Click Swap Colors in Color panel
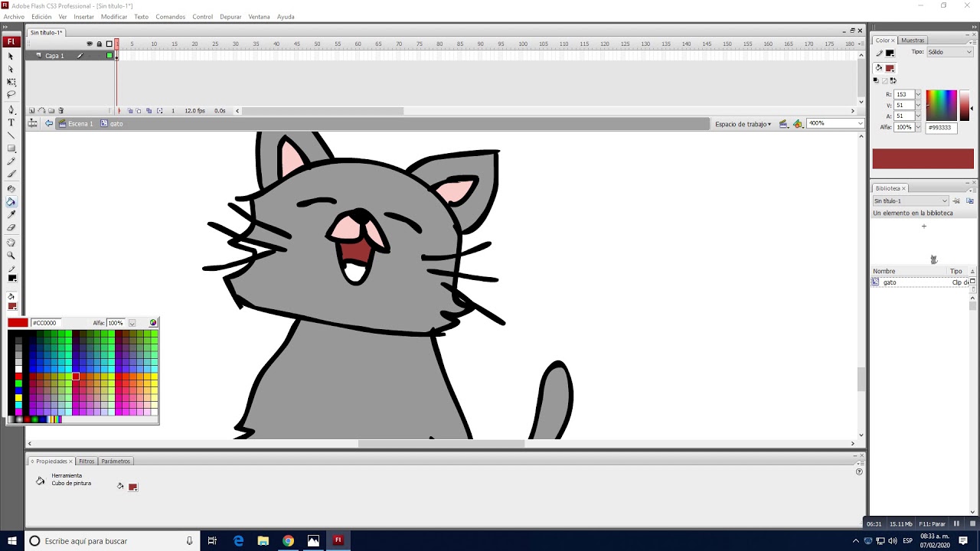The height and width of the screenshot is (551, 980). (x=893, y=80)
